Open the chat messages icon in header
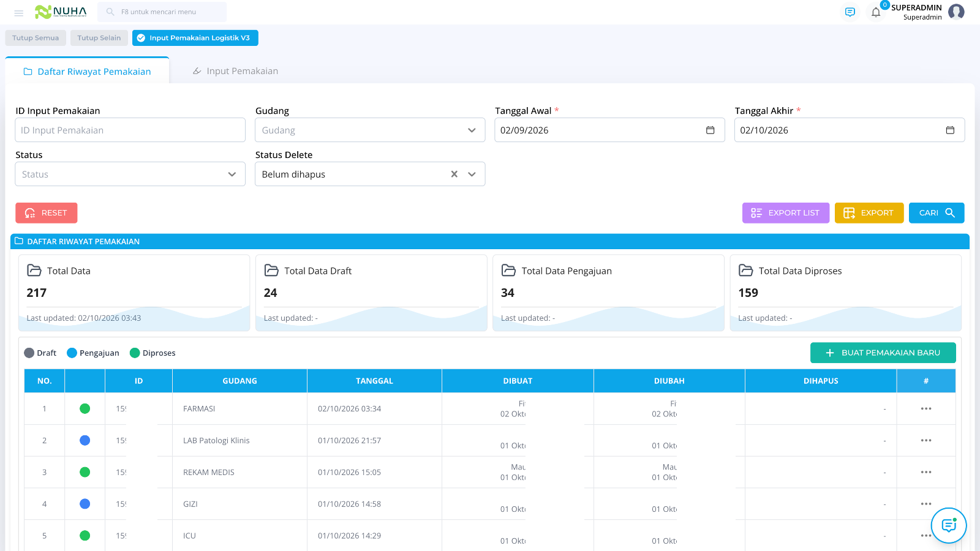 pos(850,12)
